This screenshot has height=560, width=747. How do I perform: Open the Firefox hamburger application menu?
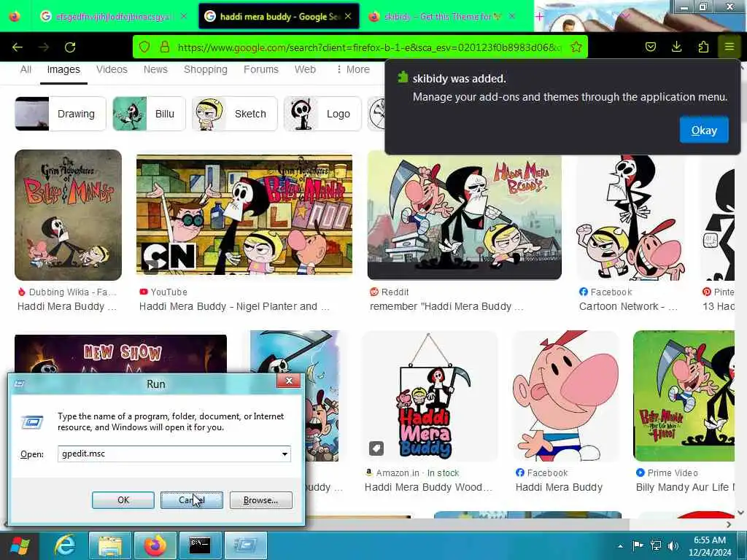729,47
